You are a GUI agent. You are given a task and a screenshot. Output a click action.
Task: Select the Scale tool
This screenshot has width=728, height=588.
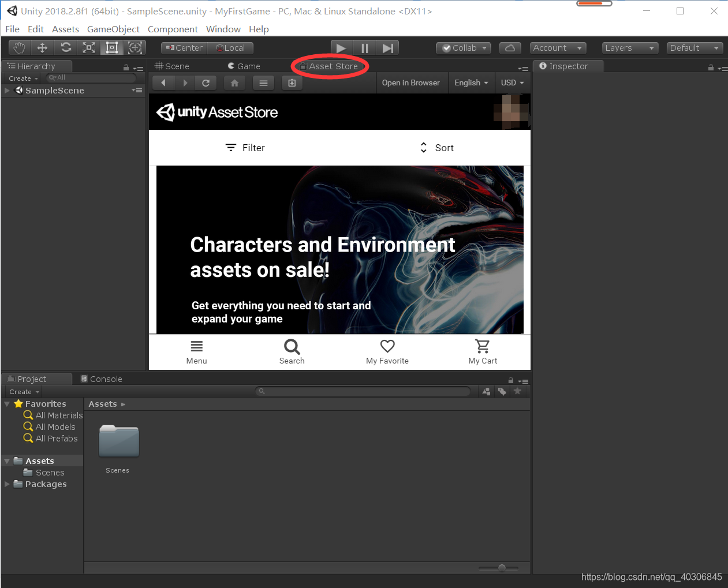tap(89, 48)
